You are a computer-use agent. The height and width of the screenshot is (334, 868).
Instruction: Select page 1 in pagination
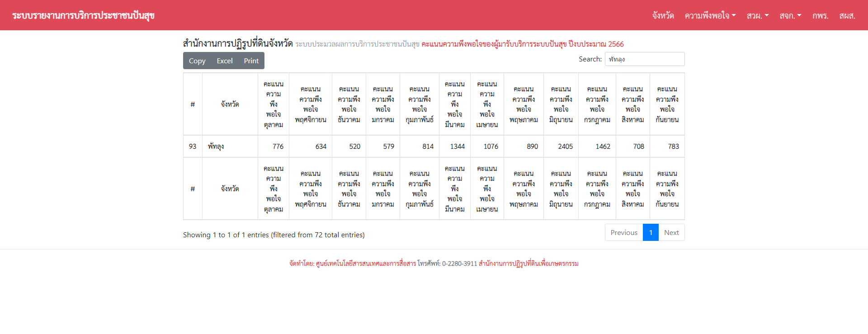click(x=651, y=232)
